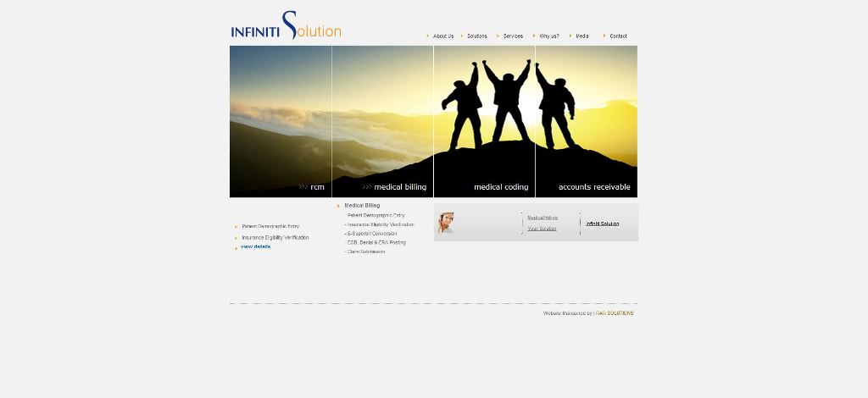Navigate to the Contact page
868x398 pixels.
(618, 36)
